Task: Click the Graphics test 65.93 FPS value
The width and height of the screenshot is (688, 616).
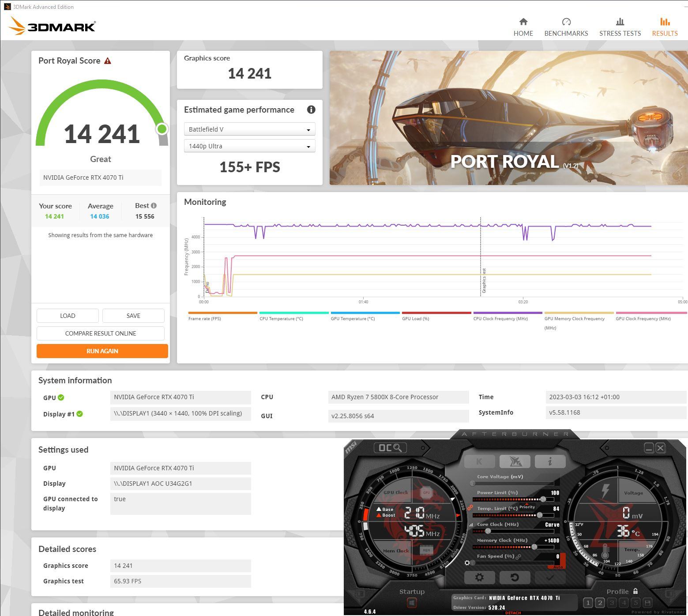Action: 180,581
